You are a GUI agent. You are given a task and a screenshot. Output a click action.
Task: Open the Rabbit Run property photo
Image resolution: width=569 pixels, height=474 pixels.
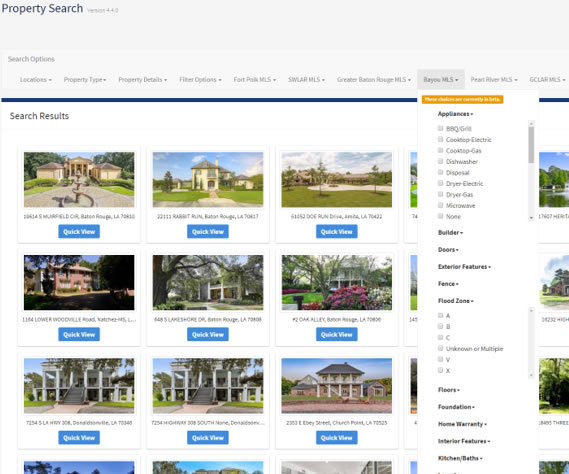click(208, 180)
